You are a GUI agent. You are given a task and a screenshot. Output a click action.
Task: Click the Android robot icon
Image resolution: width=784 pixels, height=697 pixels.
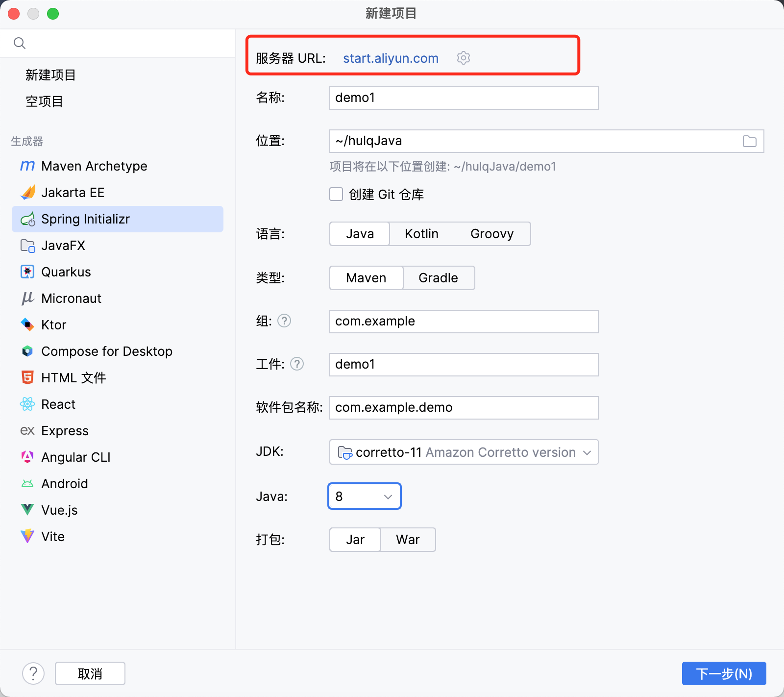pyautogui.click(x=27, y=484)
